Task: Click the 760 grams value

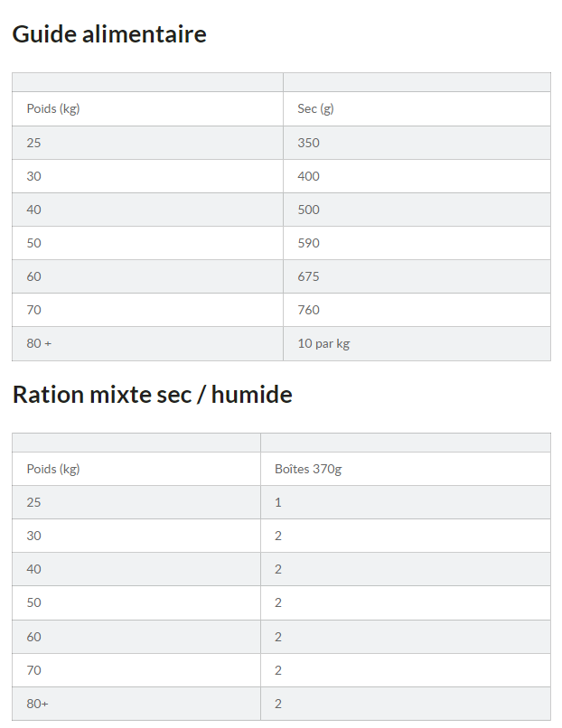Action: (x=308, y=310)
